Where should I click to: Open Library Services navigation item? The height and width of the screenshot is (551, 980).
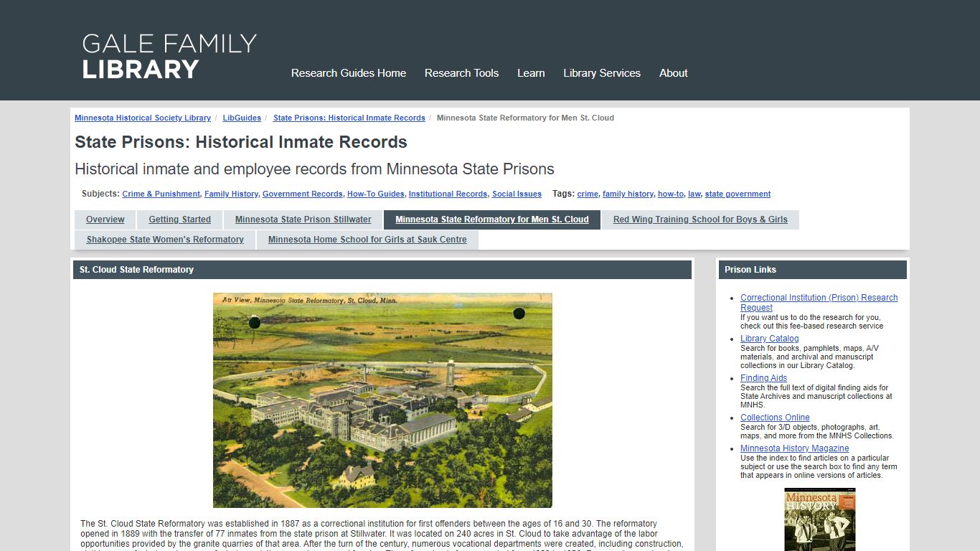pyautogui.click(x=602, y=72)
